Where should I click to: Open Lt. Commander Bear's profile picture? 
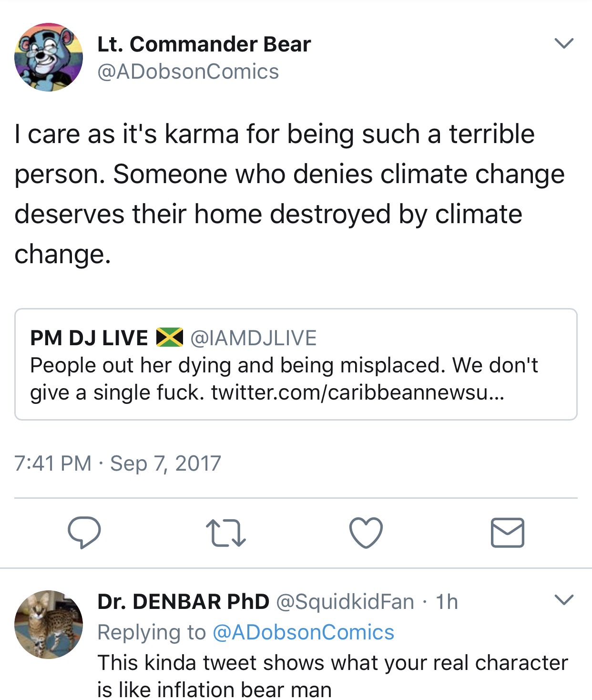tap(49, 57)
